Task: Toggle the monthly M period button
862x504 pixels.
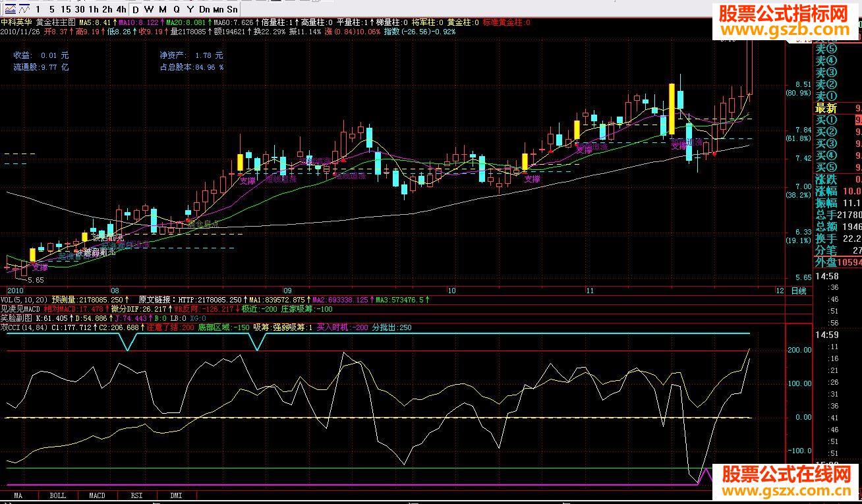Action: click(x=162, y=9)
